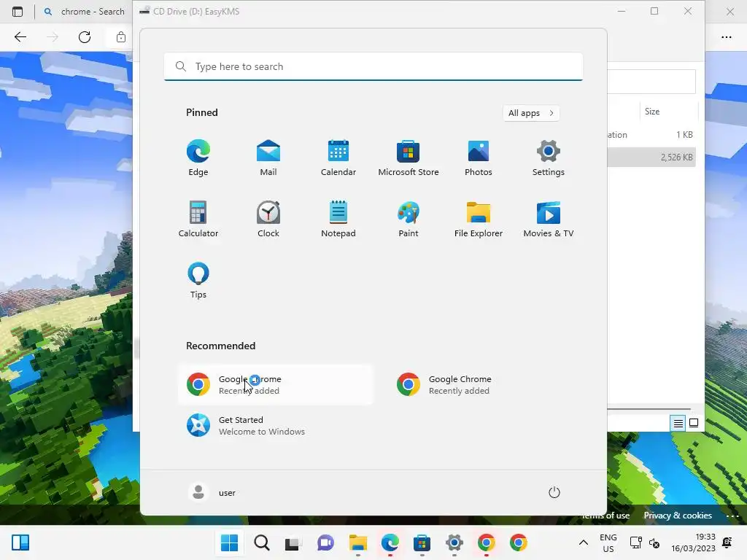Open the Paint app

409,219
